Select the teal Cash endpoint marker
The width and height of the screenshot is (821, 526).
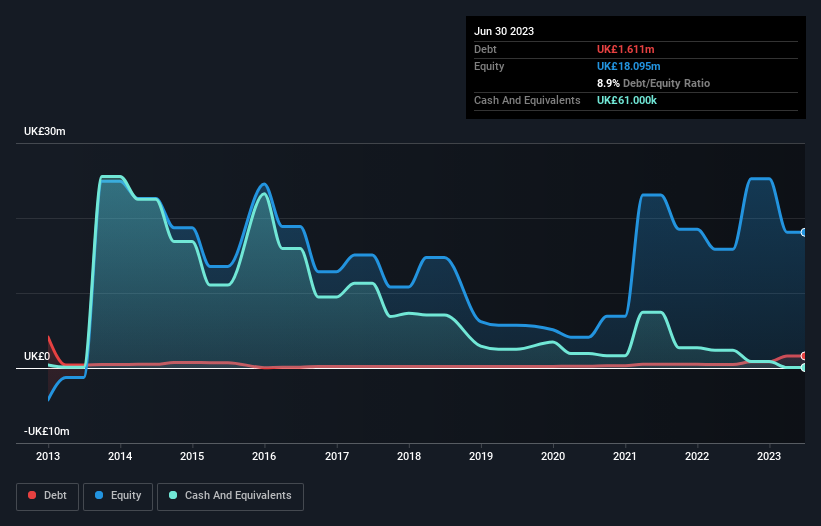pos(803,367)
